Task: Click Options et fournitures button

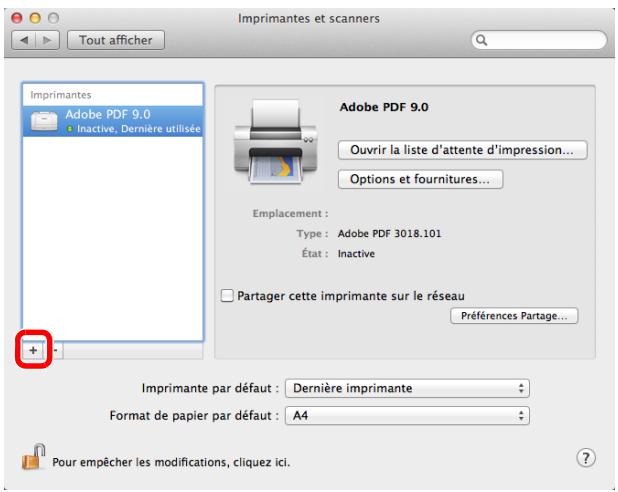Action: click(x=420, y=179)
